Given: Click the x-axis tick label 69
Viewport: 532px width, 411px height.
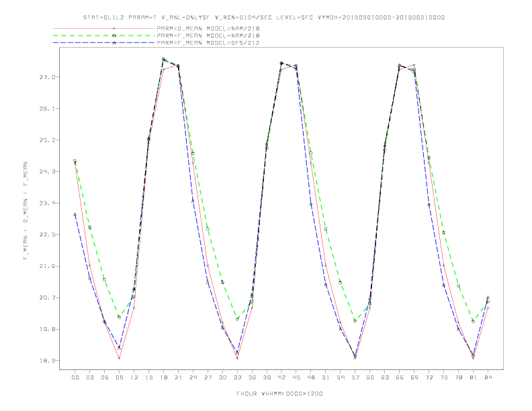Looking at the screenshot, I should 414,377.
